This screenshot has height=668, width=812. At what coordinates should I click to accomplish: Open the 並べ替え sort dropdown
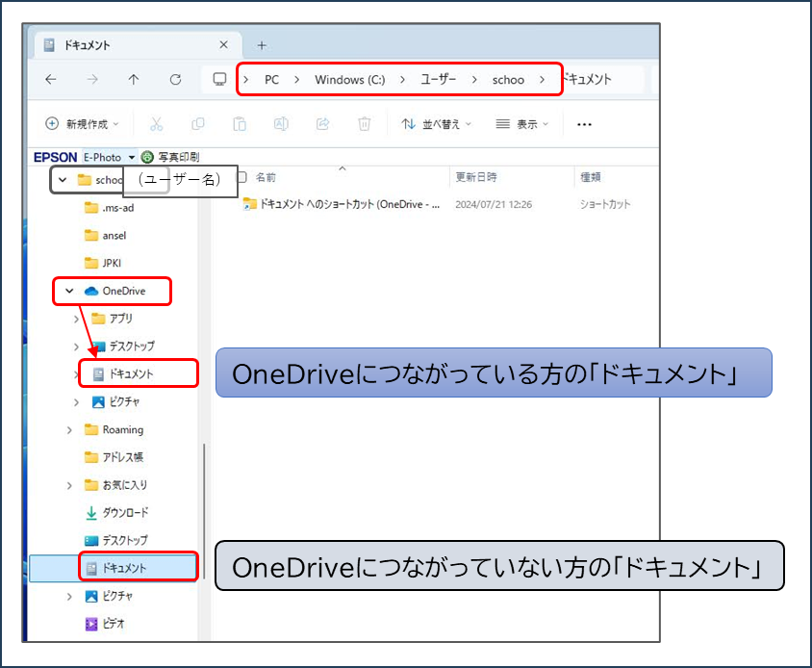[437, 124]
